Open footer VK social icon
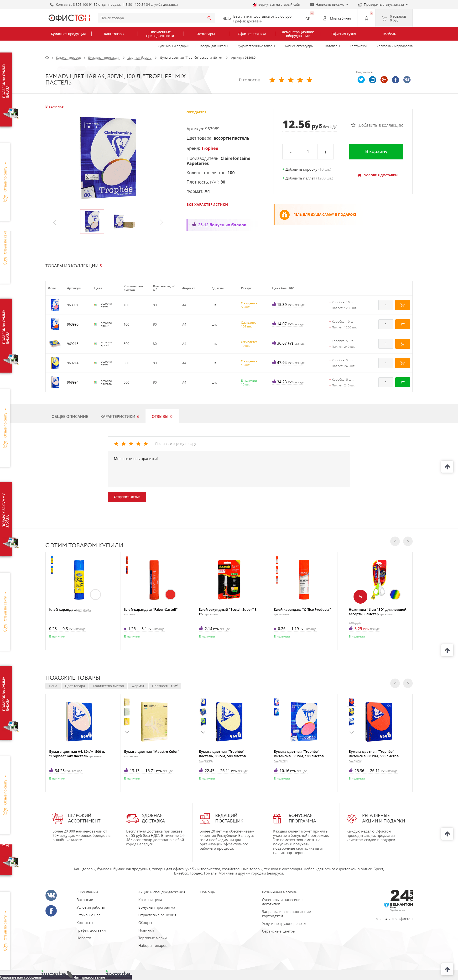The image size is (458, 980). 51,895
